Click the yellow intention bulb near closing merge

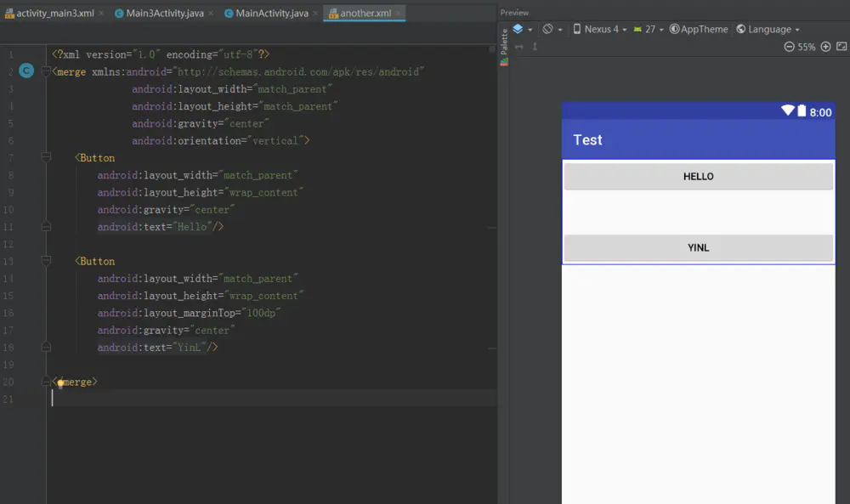pyautogui.click(x=60, y=382)
